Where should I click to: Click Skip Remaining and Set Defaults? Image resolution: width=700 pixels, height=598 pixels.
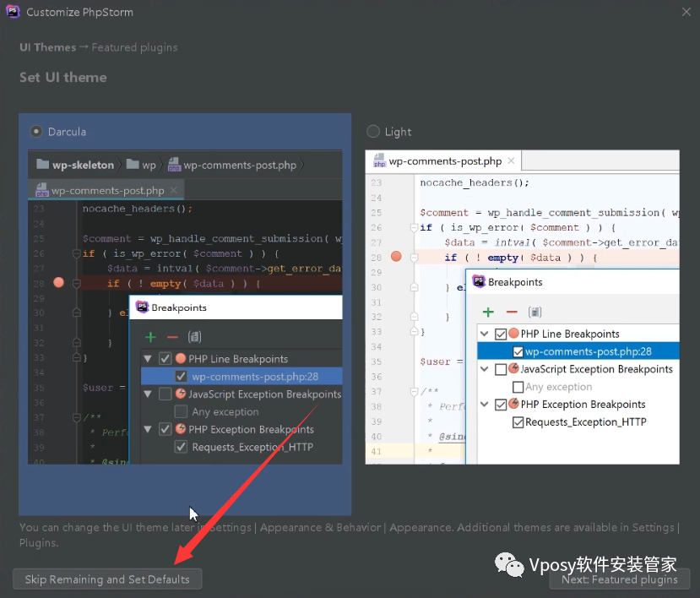tap(107, 579)
